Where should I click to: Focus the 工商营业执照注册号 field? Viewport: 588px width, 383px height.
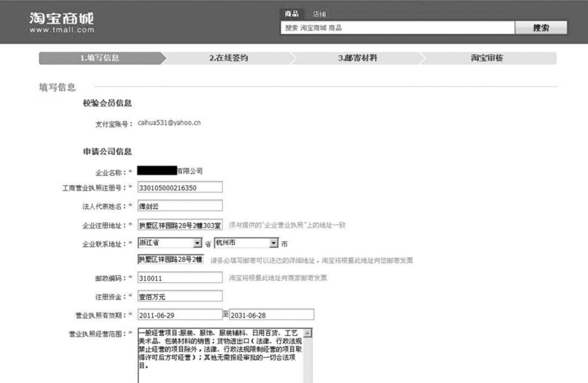180,187
